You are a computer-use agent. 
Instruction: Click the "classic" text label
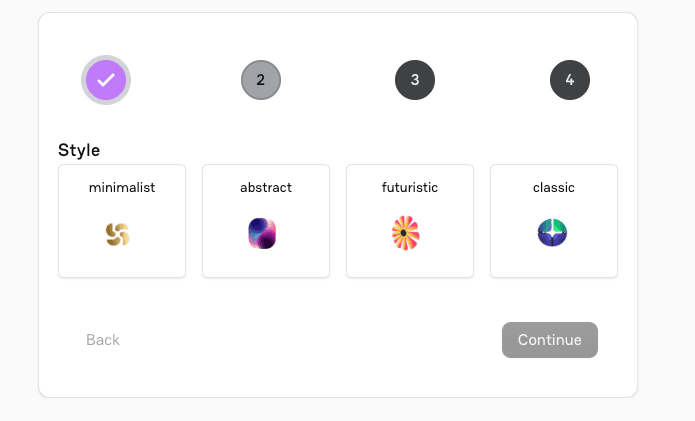(x=554, y=187)
